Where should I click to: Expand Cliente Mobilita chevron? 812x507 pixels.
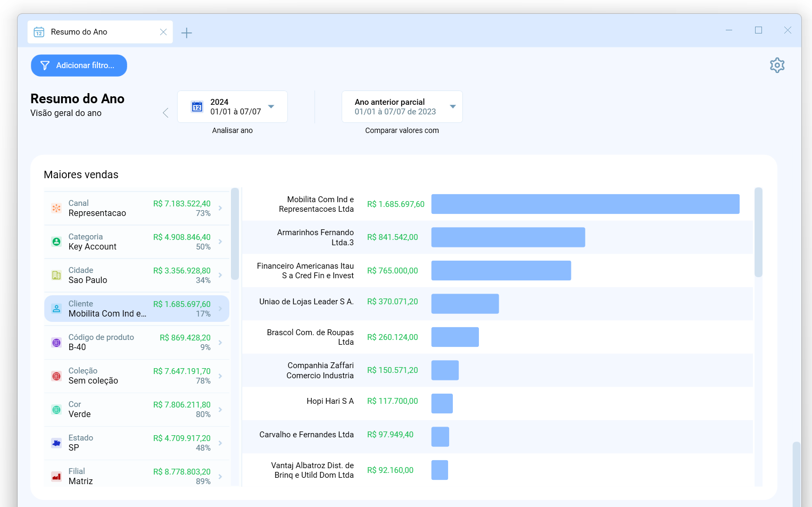[220, 309]
